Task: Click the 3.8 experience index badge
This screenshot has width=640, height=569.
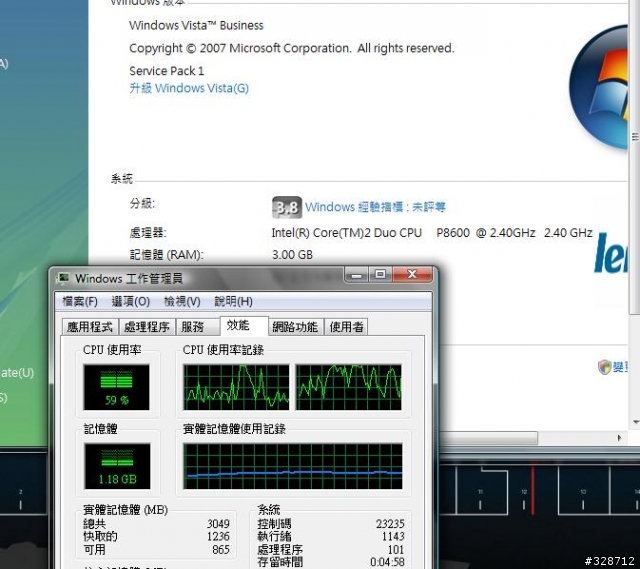Action: 287,208
